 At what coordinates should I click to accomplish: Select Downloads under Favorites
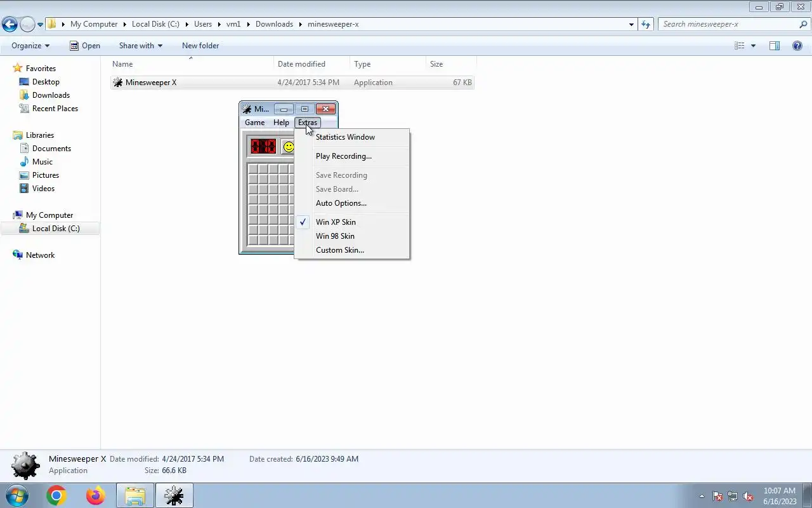51,95
